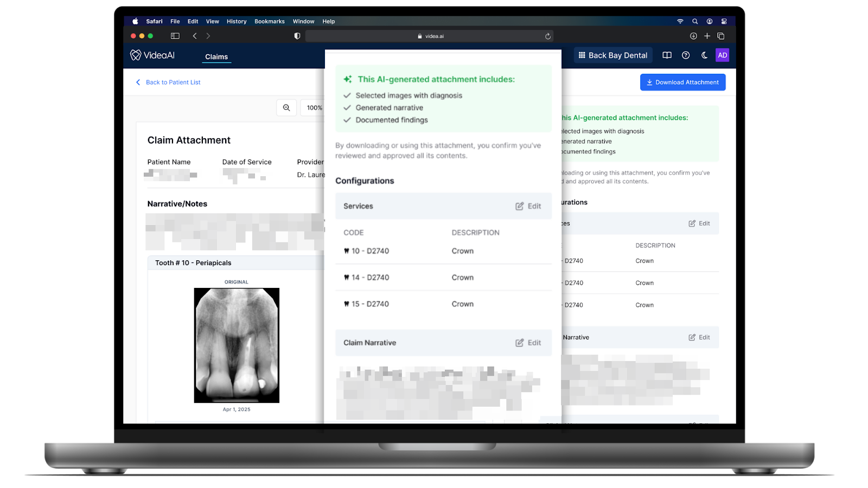Edit Claim Narrative in the popup panel
Viewport: 868px width, 488px height.
coord(528,343)
